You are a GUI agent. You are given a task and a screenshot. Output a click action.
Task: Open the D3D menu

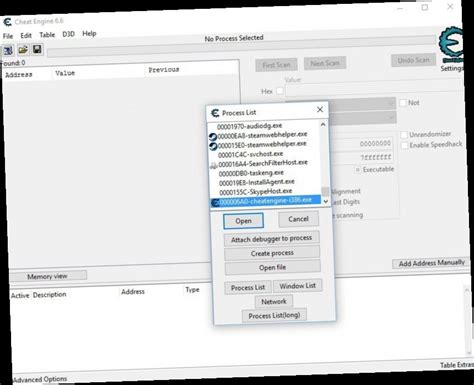tap(68, 34)
